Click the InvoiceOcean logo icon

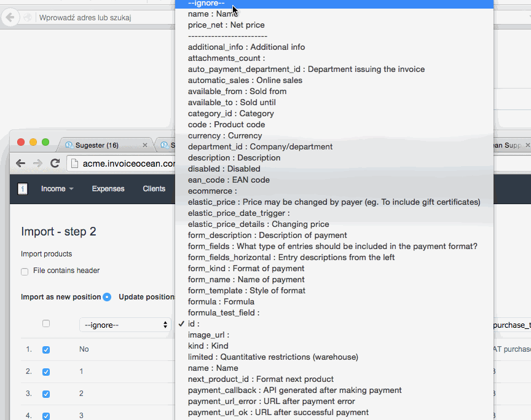[22, 189]
